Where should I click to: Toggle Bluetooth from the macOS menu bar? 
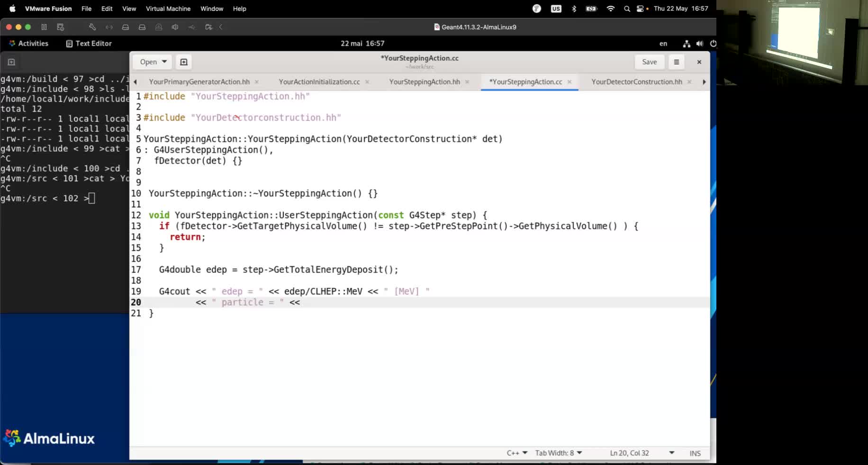(x=574, y=9)
